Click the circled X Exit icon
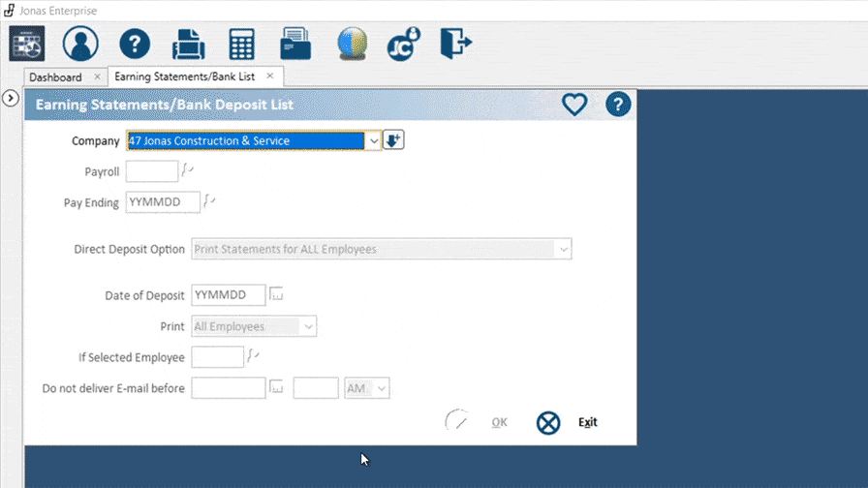Image resolution: width=868 pixels, height=488 pixels. click(x=548, y=423)
